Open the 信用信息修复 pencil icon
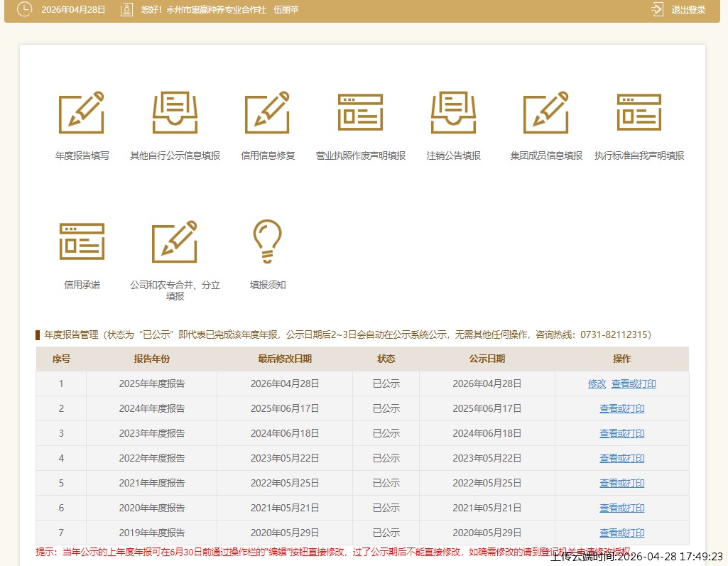Screen dimensions: 728x566 tap(268, 112)
